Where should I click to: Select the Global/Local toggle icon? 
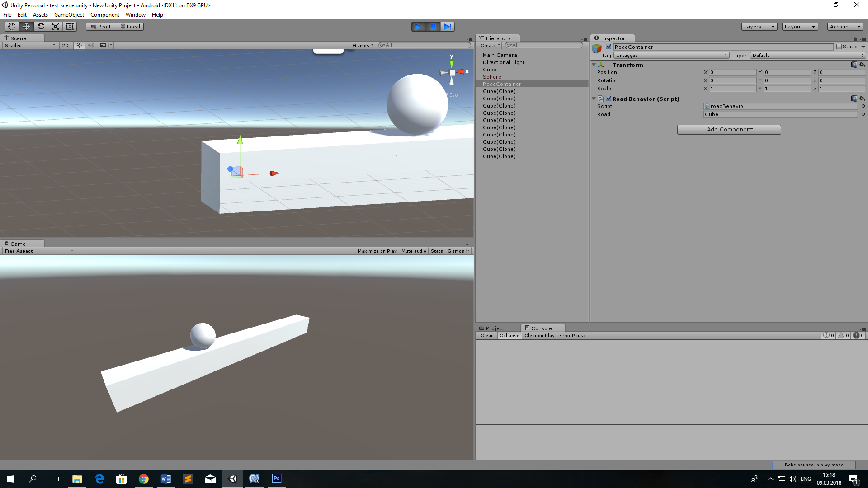pos(131,26)
